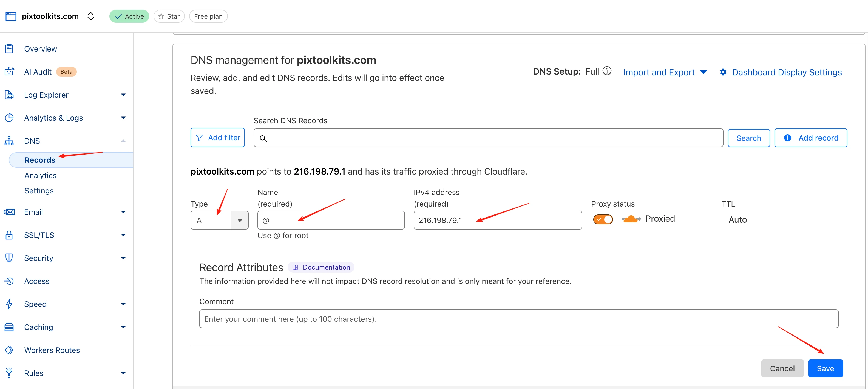Open the Access sidebar item

click(37, 281)
